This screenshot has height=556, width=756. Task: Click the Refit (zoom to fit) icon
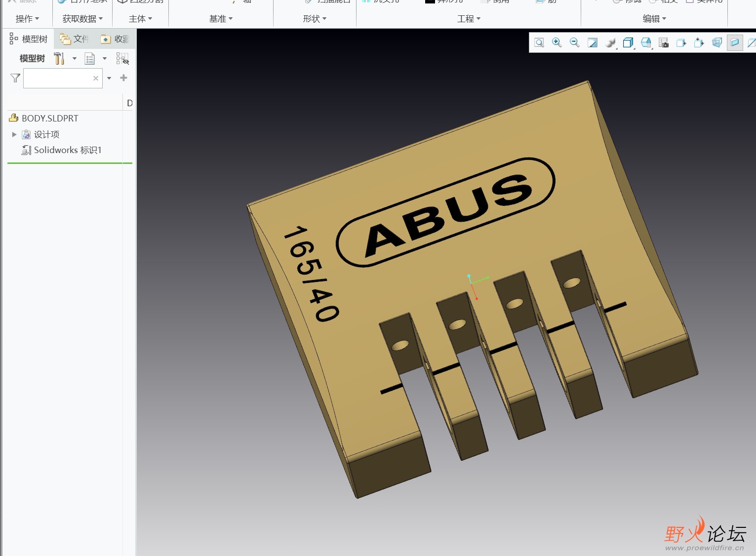539,43
